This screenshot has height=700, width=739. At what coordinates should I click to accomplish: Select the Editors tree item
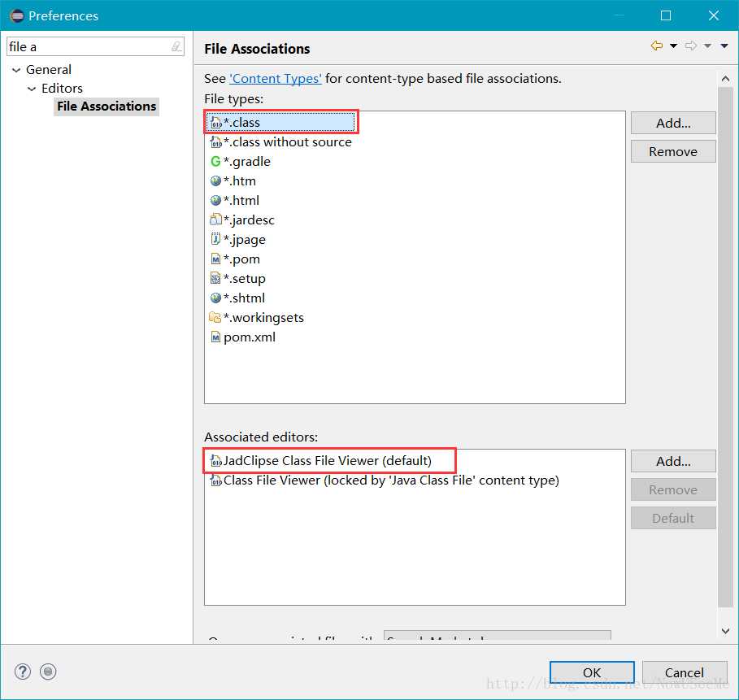[x=62, y=88]
